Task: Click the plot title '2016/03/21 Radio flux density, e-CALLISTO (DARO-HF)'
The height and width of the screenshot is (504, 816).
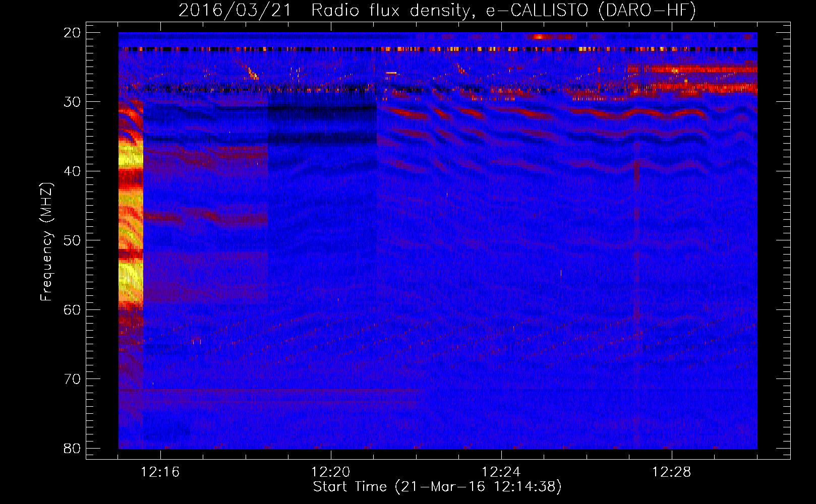Action: (437, 10)
